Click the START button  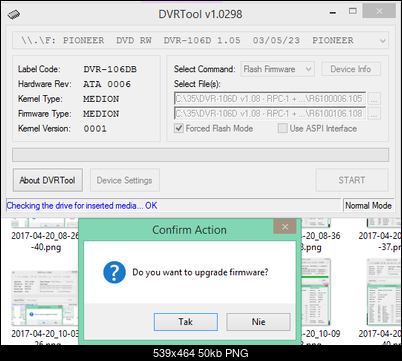pos(352,180)
